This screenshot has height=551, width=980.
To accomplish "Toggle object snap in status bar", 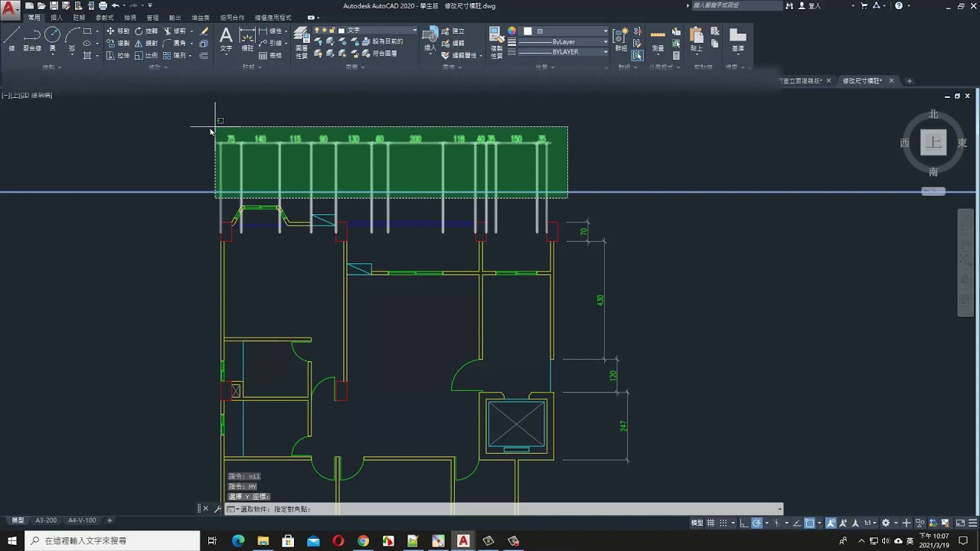I will 809,523.
